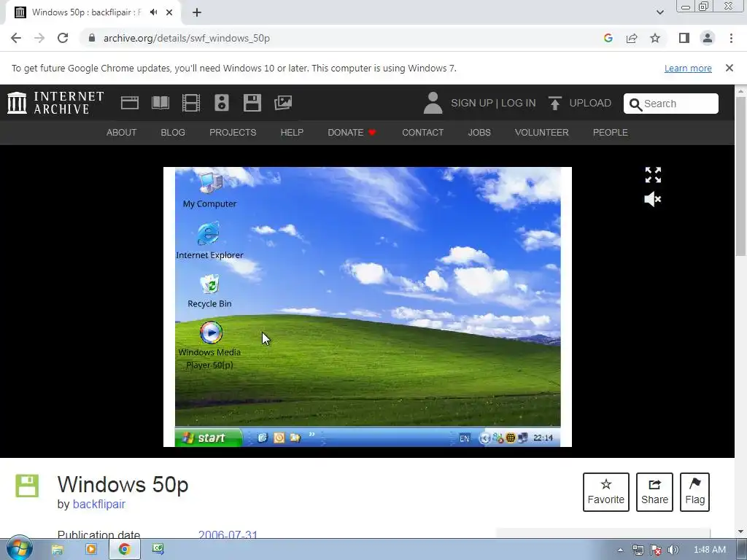
Task: Enter fullscreen for the emulator
Action: click(653, 175)
